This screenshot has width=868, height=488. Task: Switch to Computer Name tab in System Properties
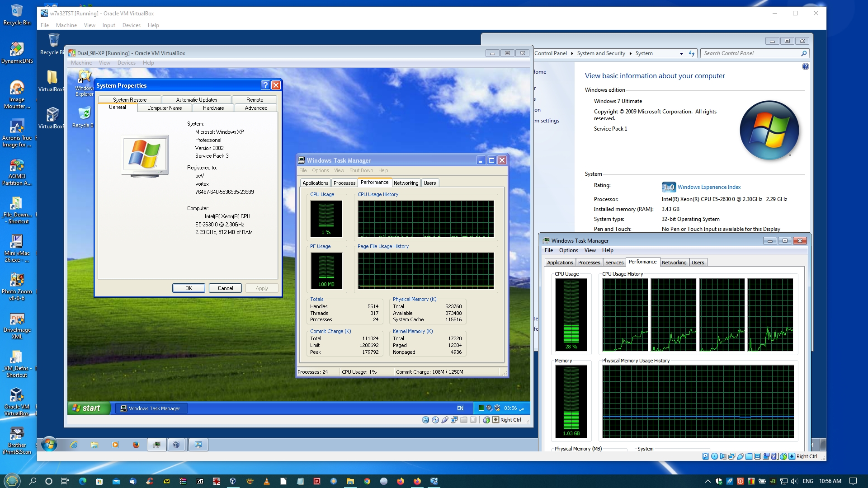[165, 108]
